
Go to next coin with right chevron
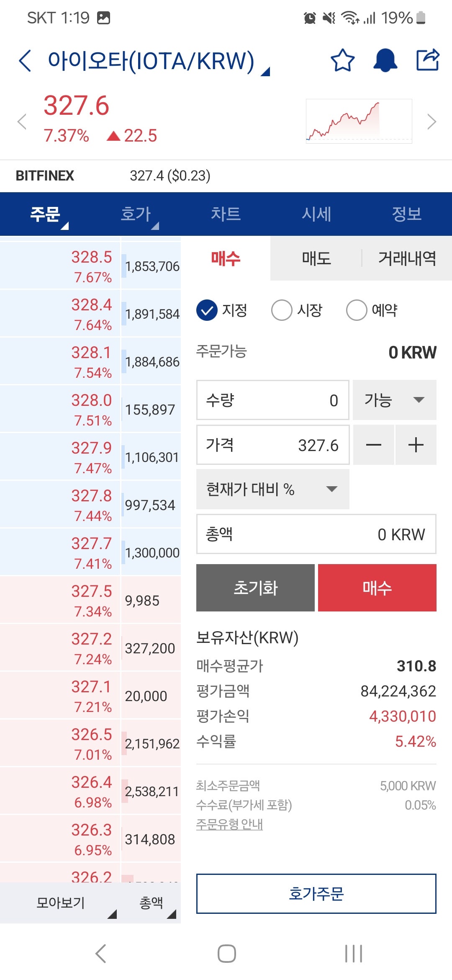coord(431,122)
